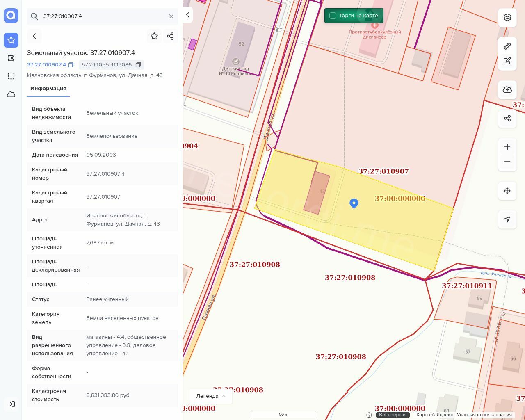Zoom in the map with plus button
Viewport: 525px width, 420px height.
click(x=507, y=147)
